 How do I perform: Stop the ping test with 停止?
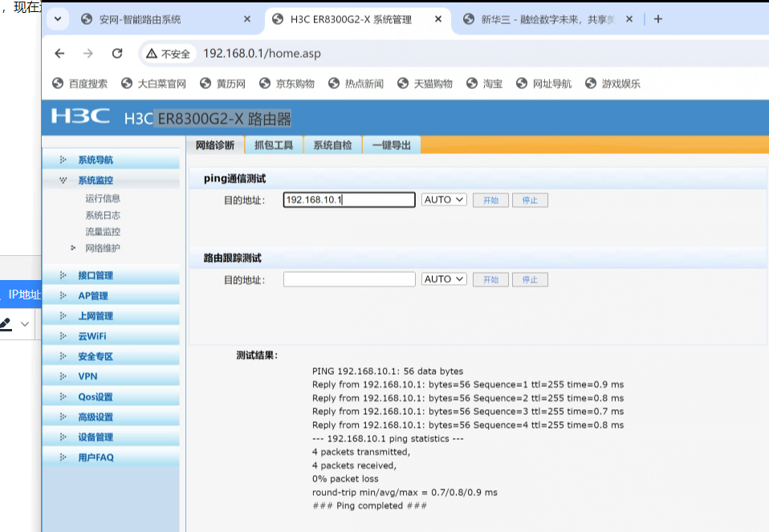[x=530, y=200]
